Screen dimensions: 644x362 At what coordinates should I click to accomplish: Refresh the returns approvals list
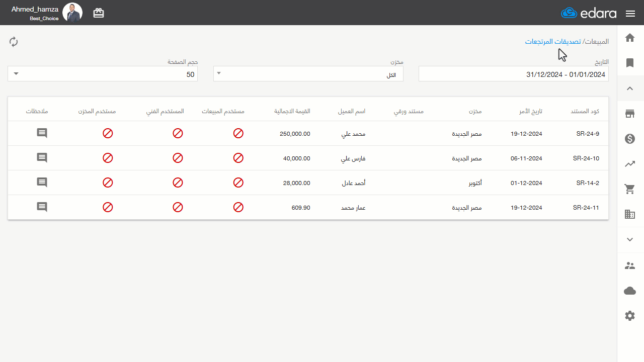tap(14, 42)
